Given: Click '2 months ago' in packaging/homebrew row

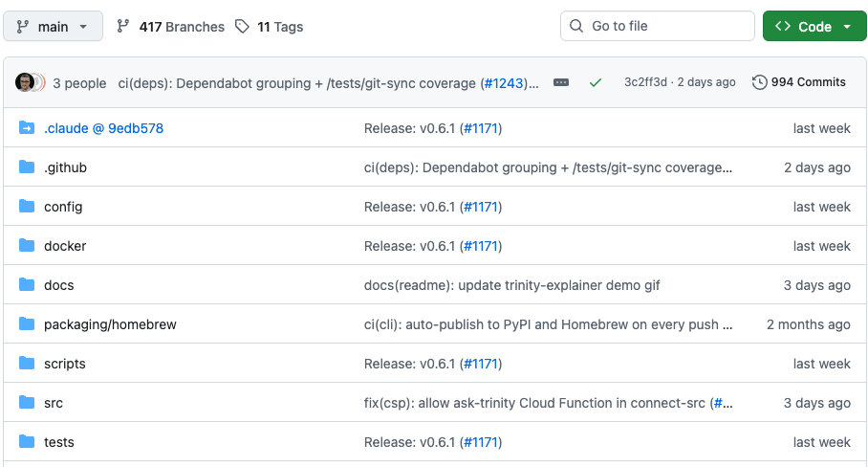Looking at the screenshot, I should 808,324.
